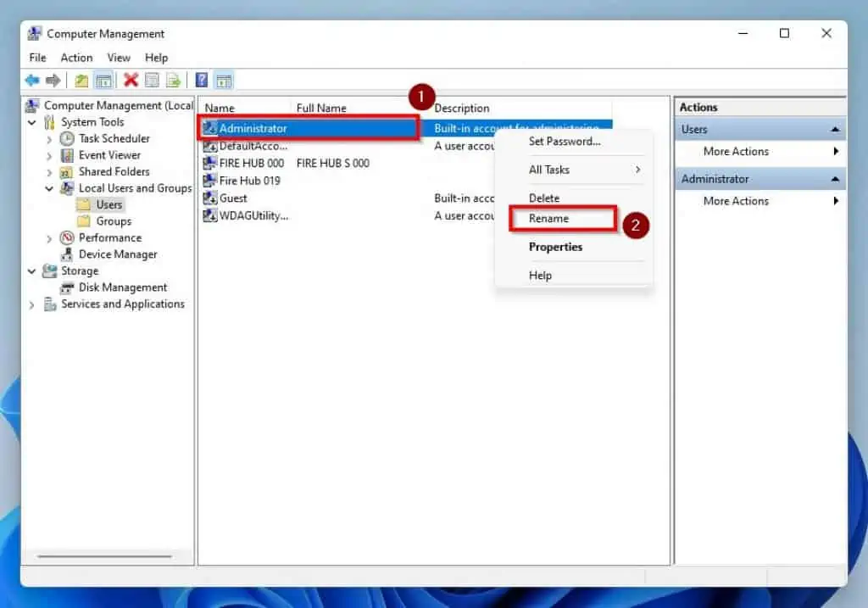Choose Rename from the context menu
The width and height of the screenshot is (868, 608).
coord(548,219)
